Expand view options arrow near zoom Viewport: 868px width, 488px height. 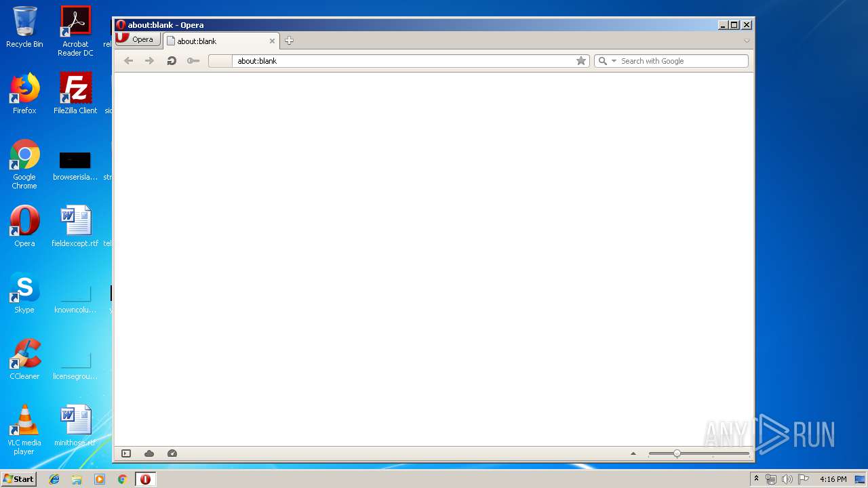tap(633, 453)
